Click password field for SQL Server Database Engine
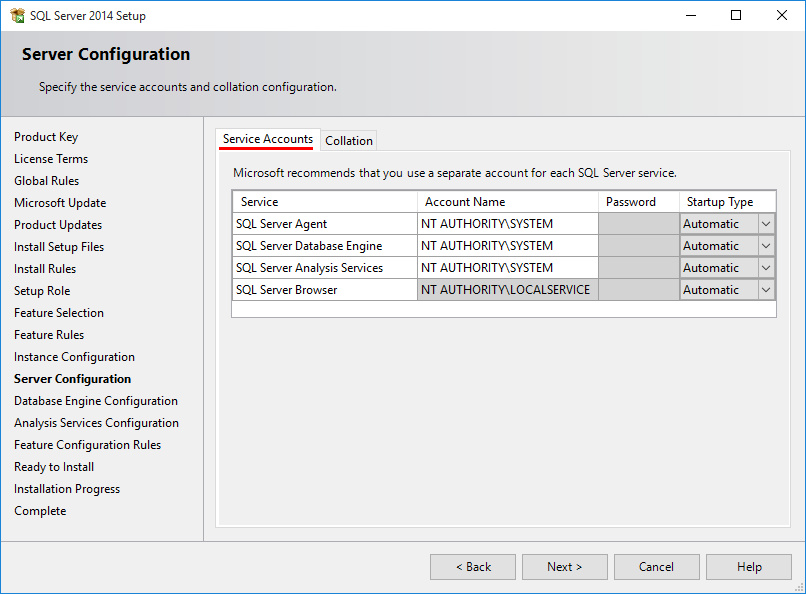The image size is (806, 594). (639, 246)
